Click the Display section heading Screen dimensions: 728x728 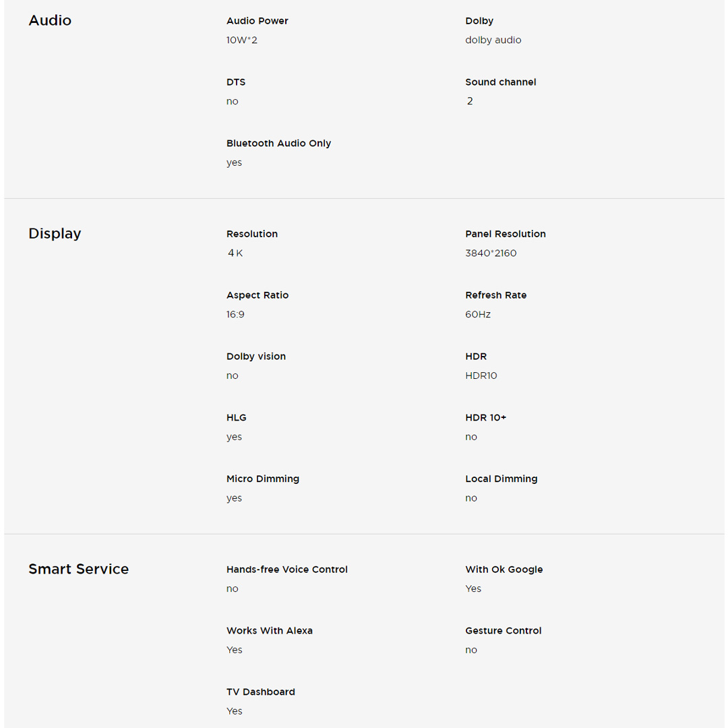pos(55,233)
